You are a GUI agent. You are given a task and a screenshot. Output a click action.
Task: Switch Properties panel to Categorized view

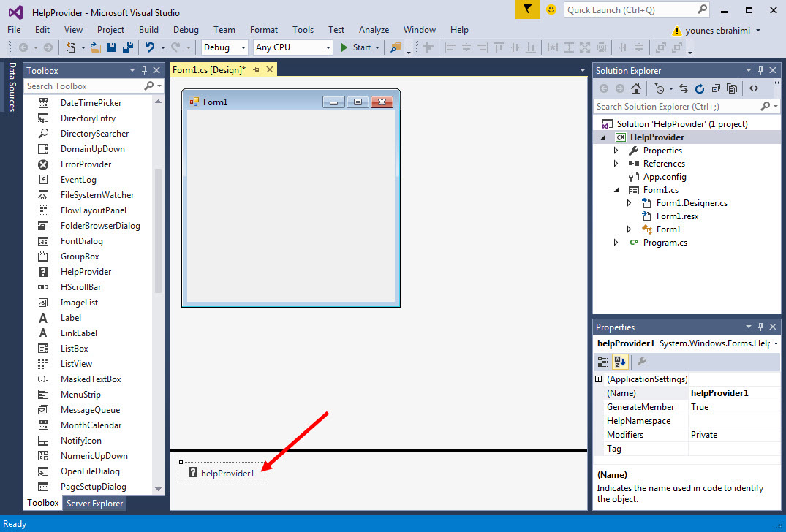pyautogui.click(x=603, y=361)
